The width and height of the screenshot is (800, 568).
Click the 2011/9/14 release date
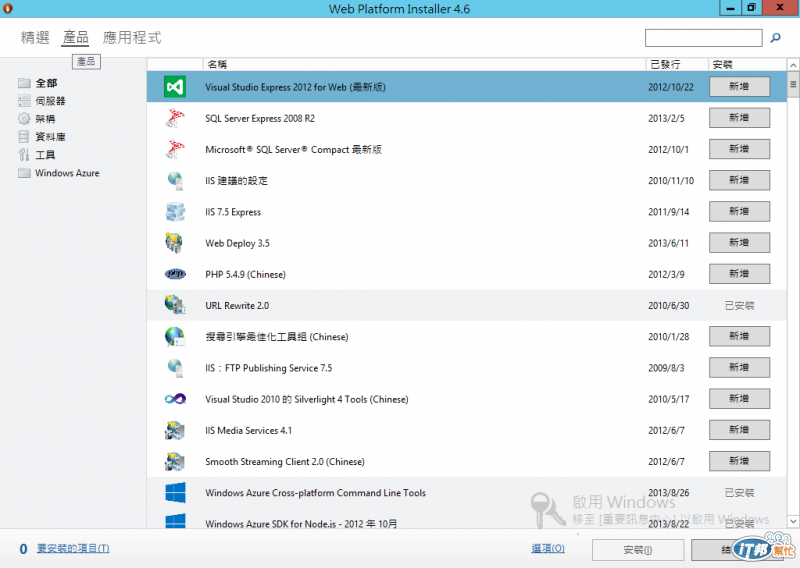tap(668, 212)
